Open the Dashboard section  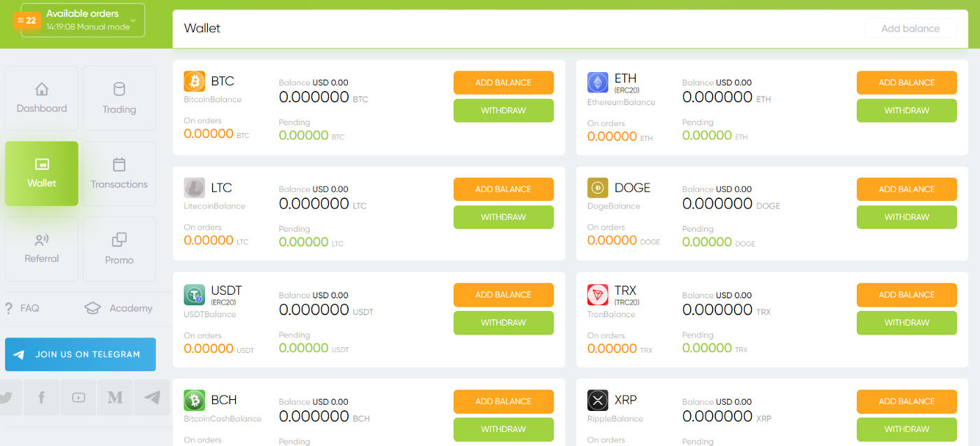point(42,98)
